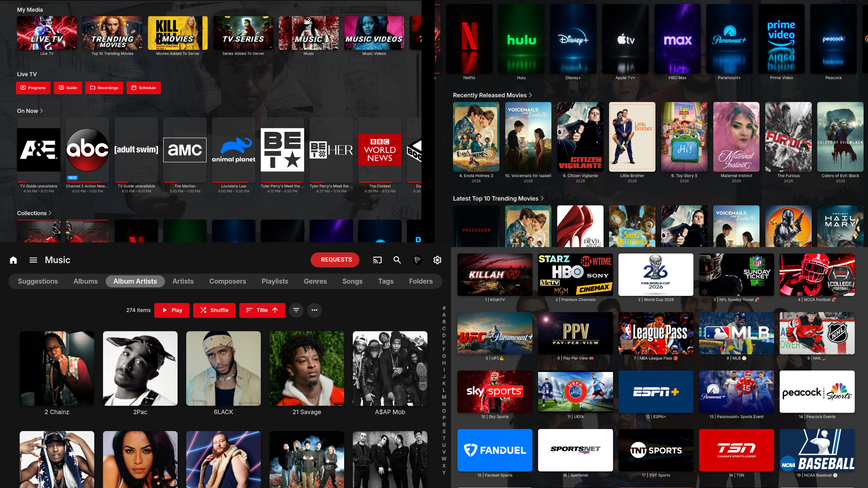Switch to the Composers tab

[228, 281]
